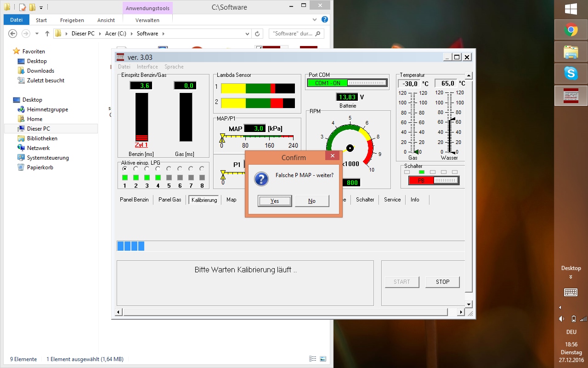This screenshot has width=588, height=368.
Task: Click the New Folder quick access icon
Action: 32,7
